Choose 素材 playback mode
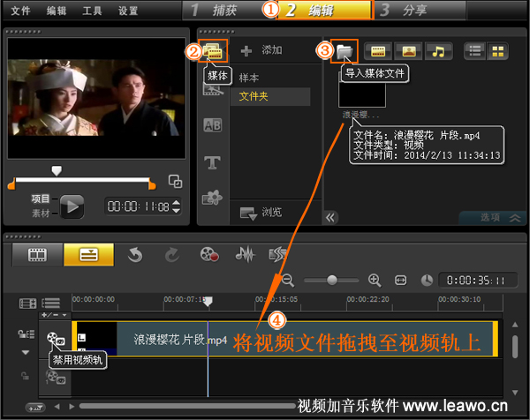 click(41, 214)
